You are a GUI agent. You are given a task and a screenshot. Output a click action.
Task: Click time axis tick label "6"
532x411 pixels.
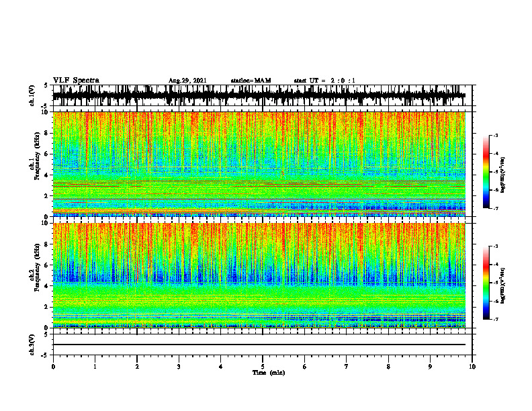click(305, 367)
